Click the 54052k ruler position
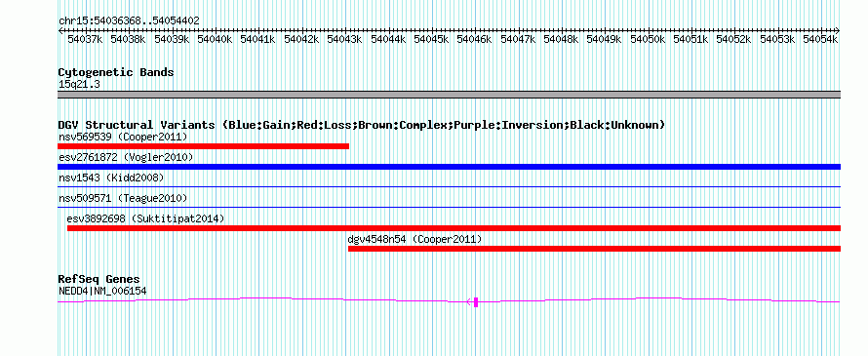This screenshot has height=356, width=868. click(733, 39)
